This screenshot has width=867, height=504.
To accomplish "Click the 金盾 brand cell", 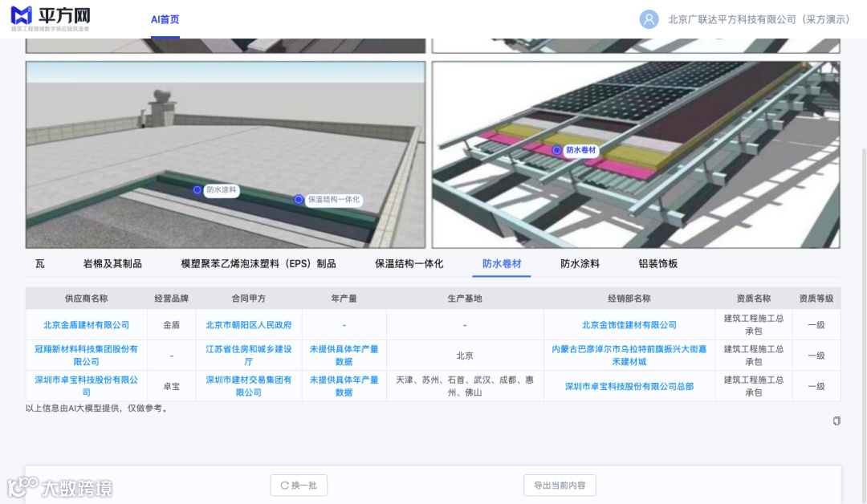I will click(172, 325).
